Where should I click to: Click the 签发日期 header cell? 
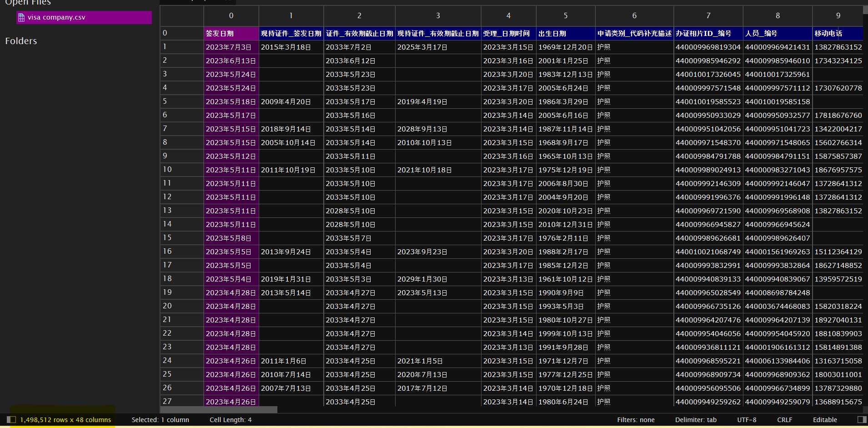(231, 33)
